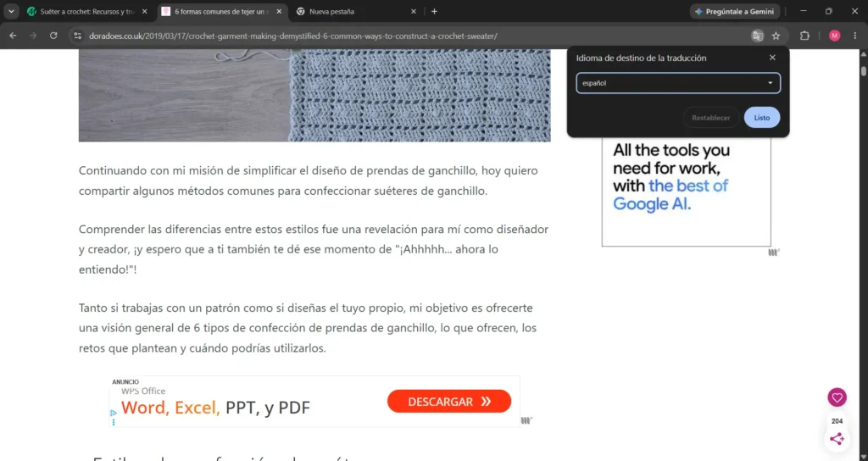The height and width of the screenshot is (461, 868).
Task: Click scrollbar up arrow
Action: point(863,53)
